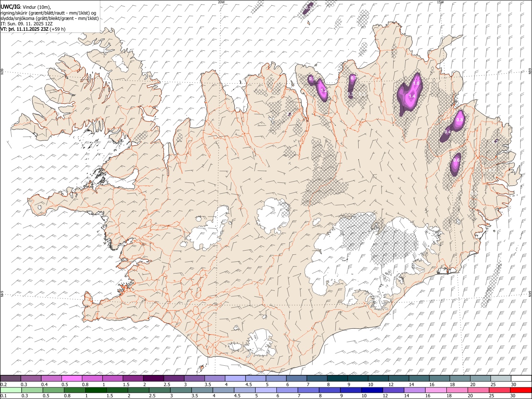532x399 pixels.
Task: Click the 0.6 snowfall value on map
Action: coord(456,160)
